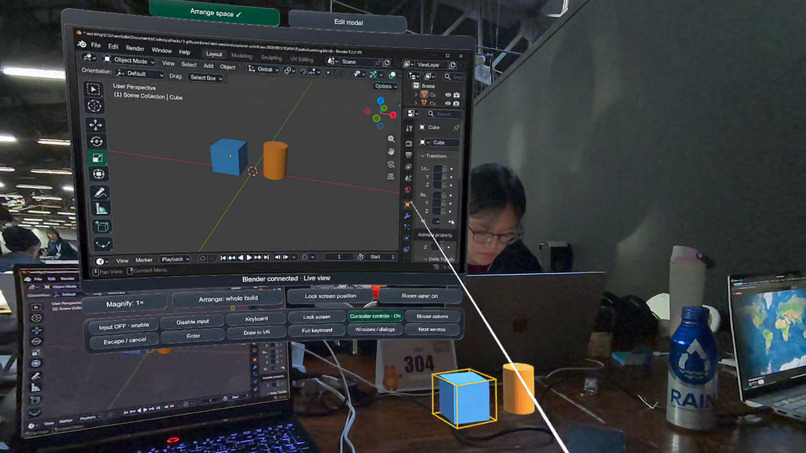This screenshot has width=806, height=453.
Task: Click the current frame number field
Action: coord(339,256)
